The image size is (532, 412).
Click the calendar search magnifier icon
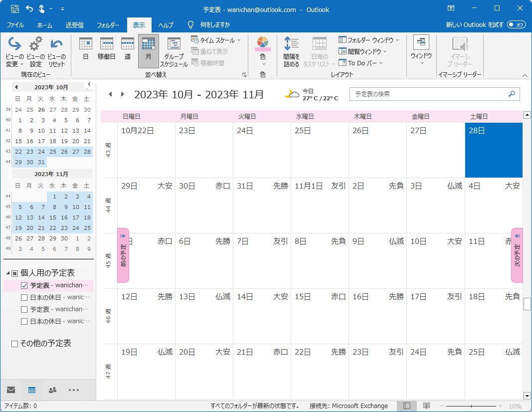512,94
